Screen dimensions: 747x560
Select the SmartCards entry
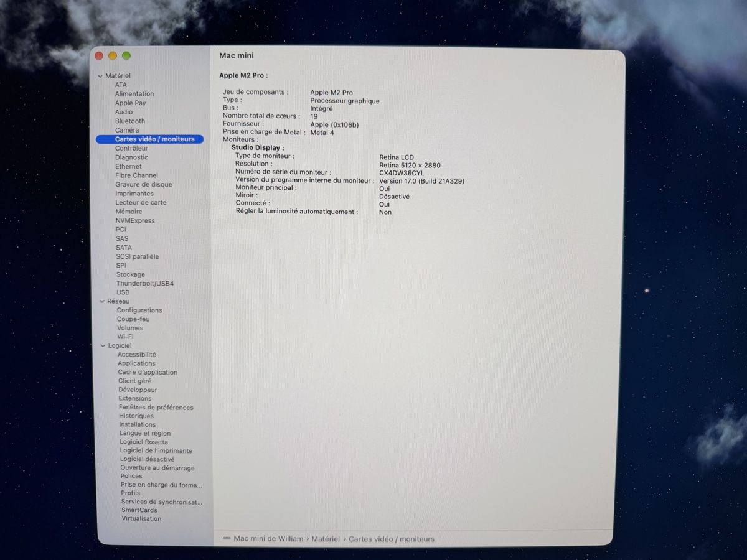point(139,510)
